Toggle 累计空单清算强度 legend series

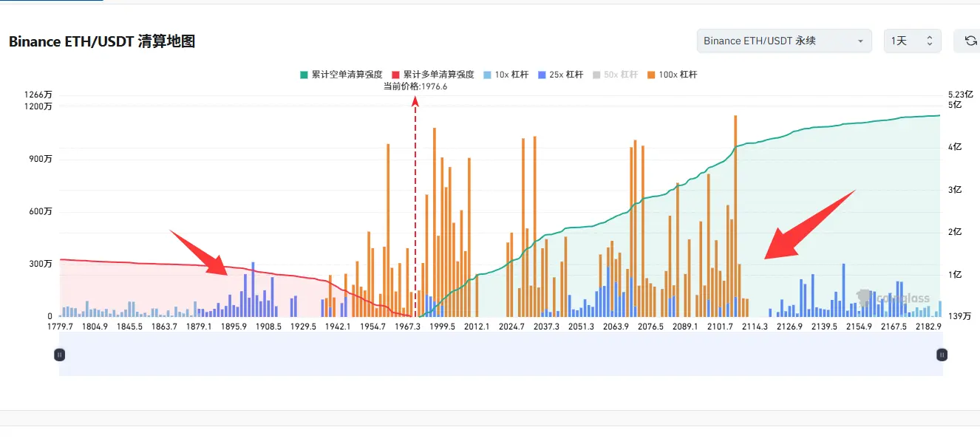[x=341, y=75]
